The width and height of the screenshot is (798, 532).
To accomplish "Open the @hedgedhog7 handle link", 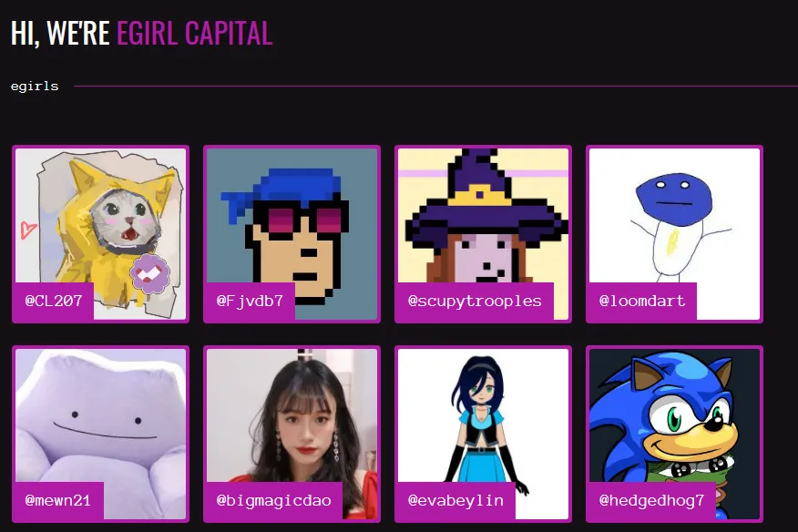I will 652,500.
